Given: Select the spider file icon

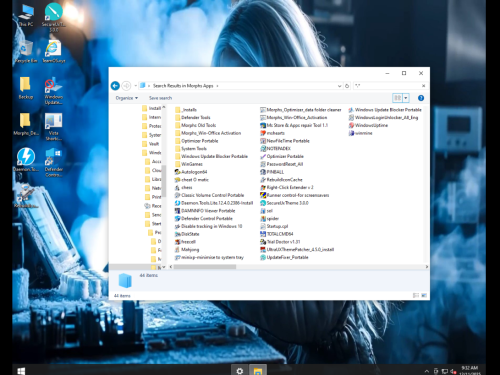Looking at the screenshot, I should tap(269, 218).
